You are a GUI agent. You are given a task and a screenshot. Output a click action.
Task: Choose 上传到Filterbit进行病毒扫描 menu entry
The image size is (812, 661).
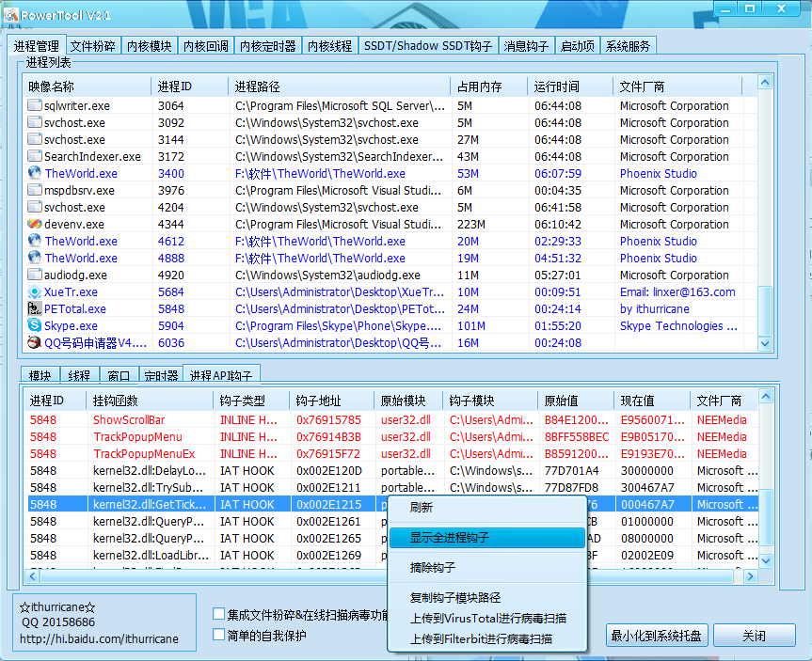point(486,638)
